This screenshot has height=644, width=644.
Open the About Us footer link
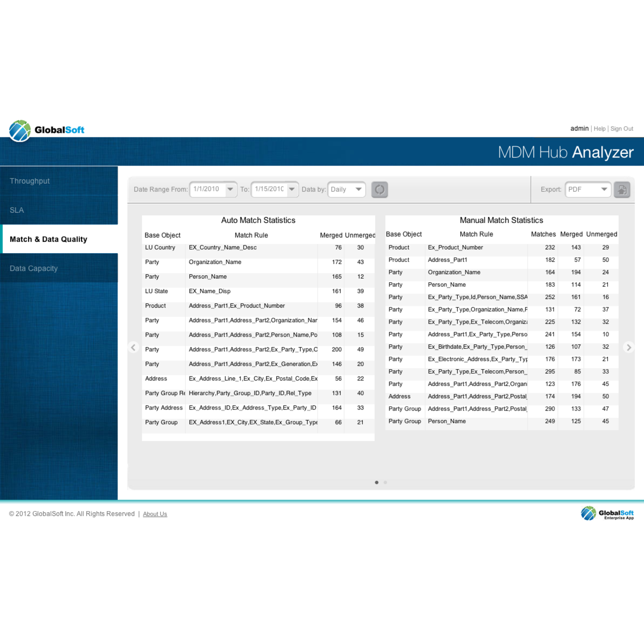tap(155, 514)
